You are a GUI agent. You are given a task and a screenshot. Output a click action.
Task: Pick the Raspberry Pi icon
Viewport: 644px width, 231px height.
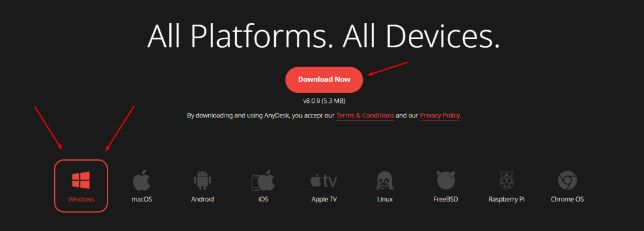[x=506, y=180]
